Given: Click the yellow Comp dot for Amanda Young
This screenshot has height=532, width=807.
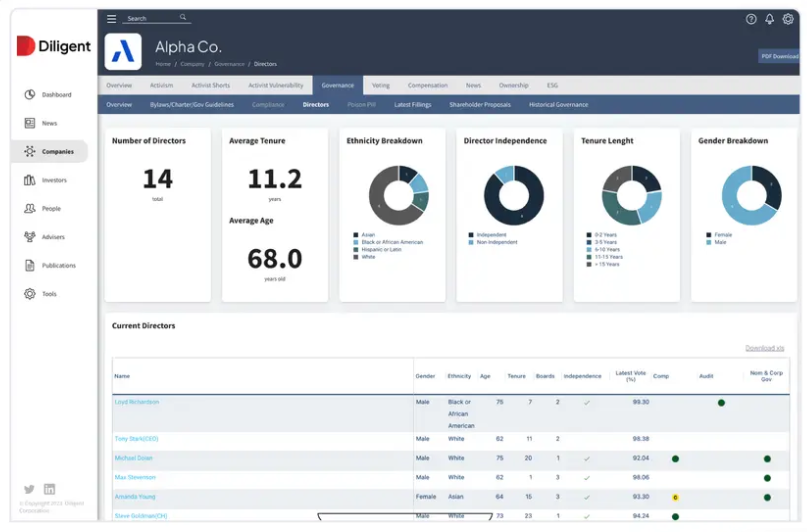Looking at the screenshot, I should (x=675, y=498).
